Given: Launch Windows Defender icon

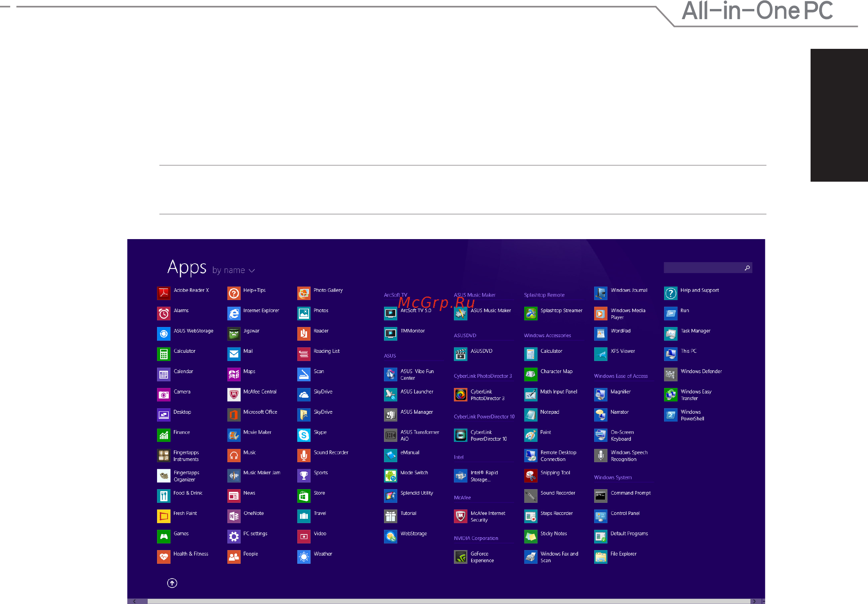Looking at the screenshot, I should 670,374.
